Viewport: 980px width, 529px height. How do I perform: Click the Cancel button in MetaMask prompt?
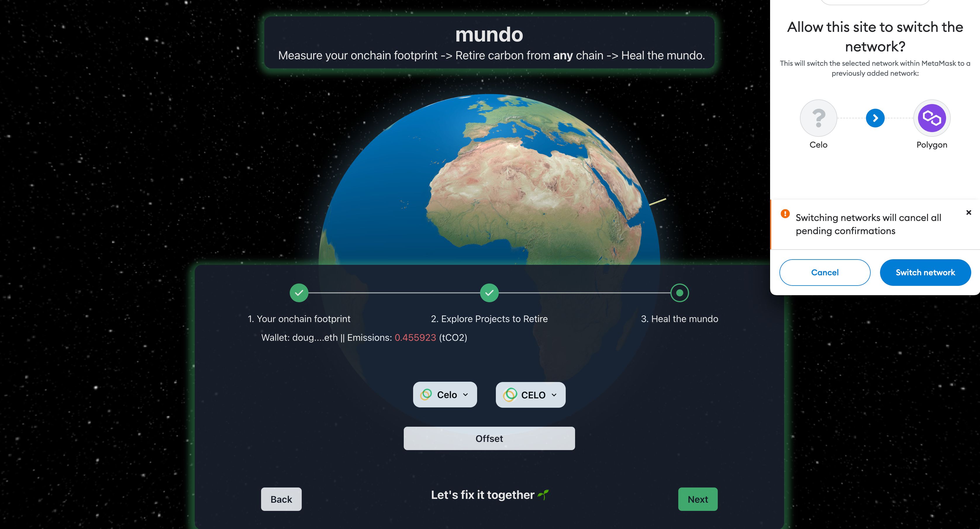click(x=824, y=272)
